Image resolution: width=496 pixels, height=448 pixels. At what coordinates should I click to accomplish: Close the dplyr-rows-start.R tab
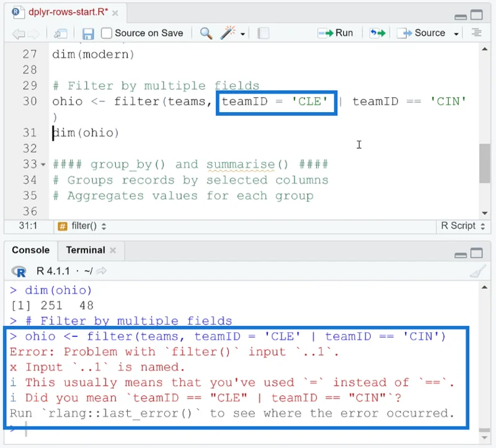click(x=115, y=13)
